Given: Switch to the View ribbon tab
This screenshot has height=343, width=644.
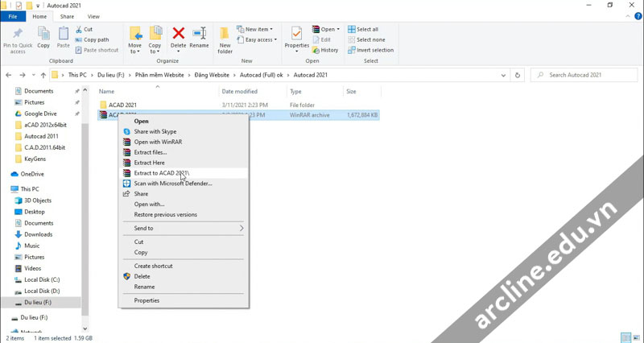Looking at the screenshot, I should (x=93, y=16).
